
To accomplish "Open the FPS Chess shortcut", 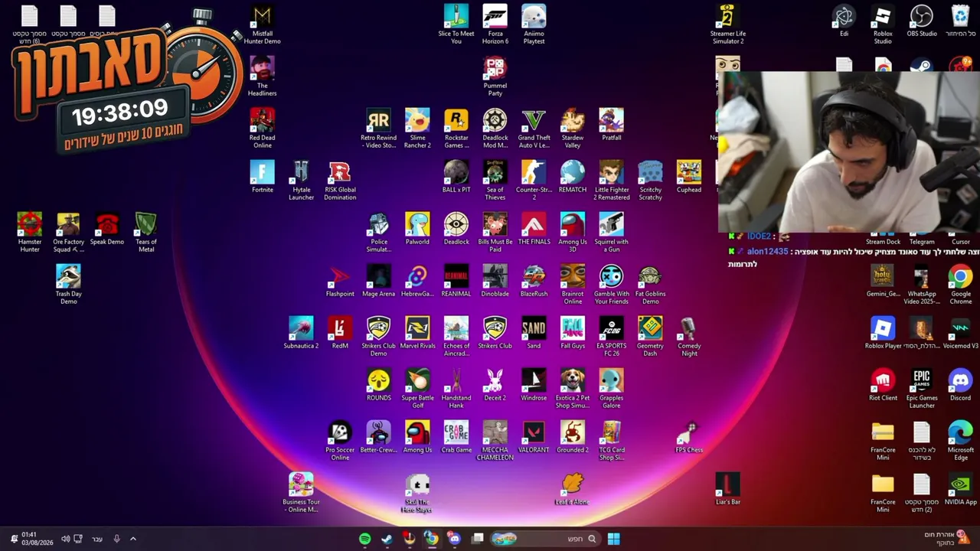I will pyautogui.click(x=688, y=438).
